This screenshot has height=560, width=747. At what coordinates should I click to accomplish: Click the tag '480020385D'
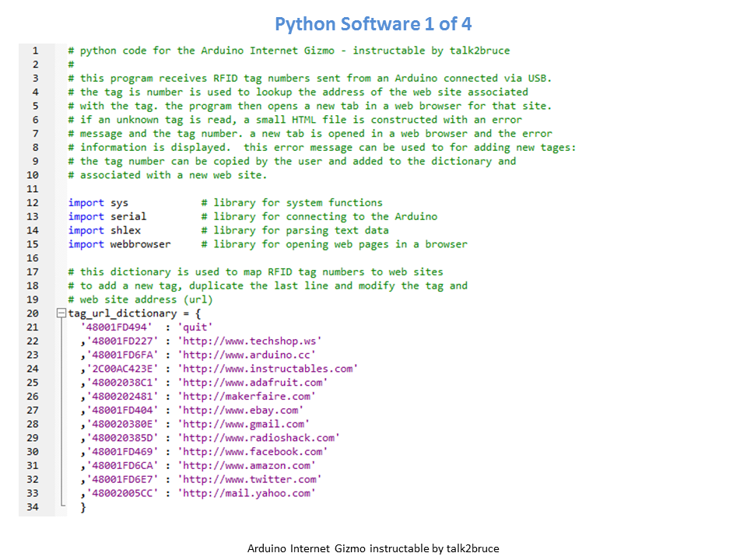pyautogui.click(x=122, y=438)
